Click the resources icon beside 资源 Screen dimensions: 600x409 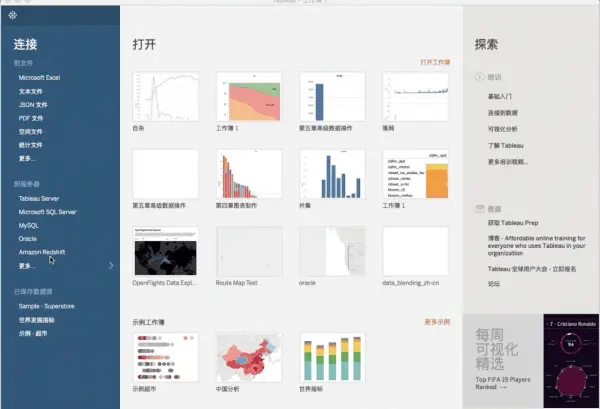[480, 209]
